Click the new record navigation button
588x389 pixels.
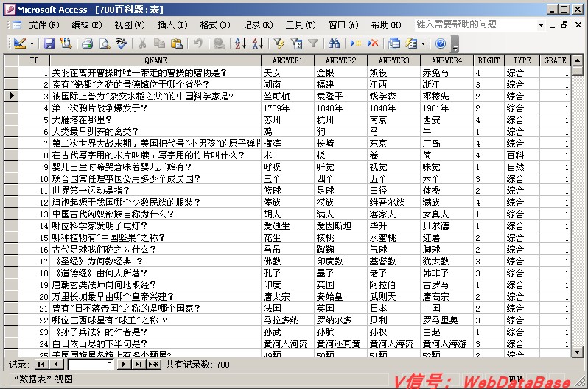click(x=154, y=364)
